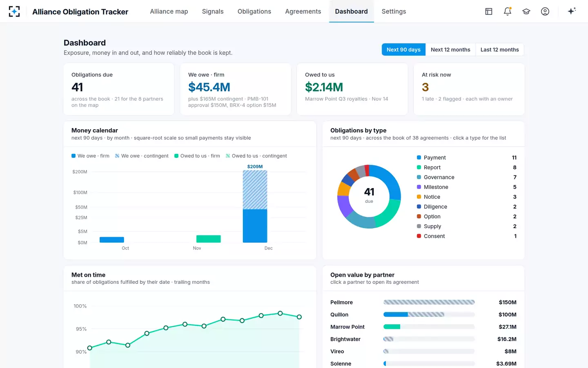Toggle Owed to us contingent legend entry
This screenshot has width=588, height=368.
(256, 156)
